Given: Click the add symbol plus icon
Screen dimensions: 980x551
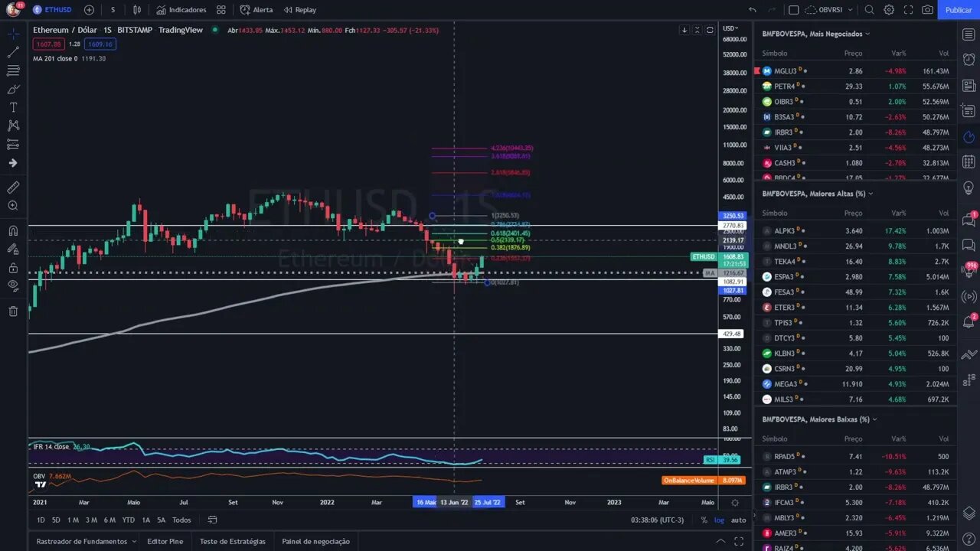Looking at the screenshot, I should (89, 10).
